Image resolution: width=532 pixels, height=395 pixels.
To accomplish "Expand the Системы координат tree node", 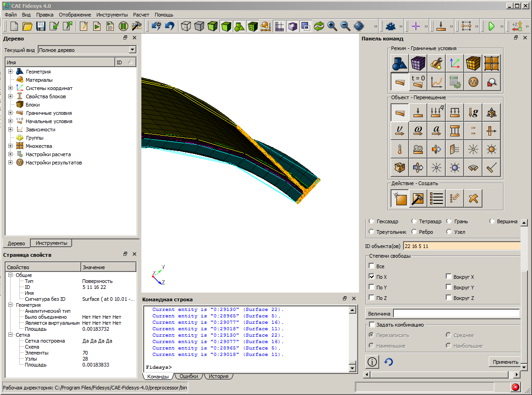I will [10, 88].
